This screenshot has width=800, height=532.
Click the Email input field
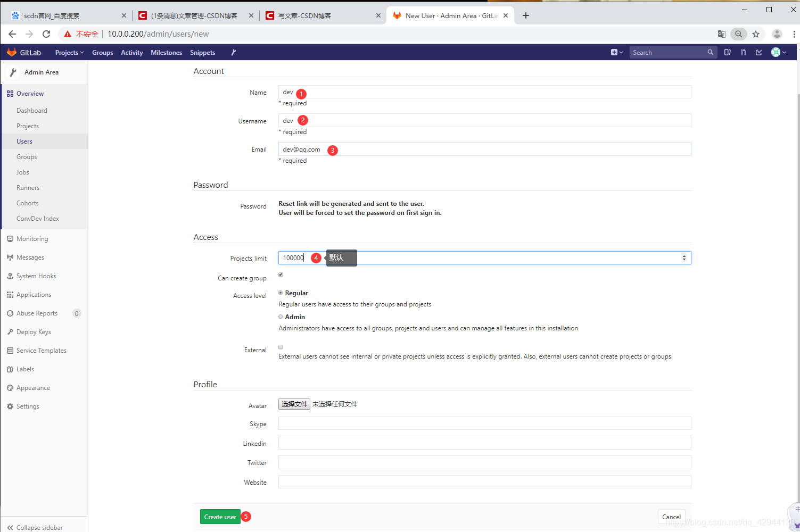coord(484,149)
